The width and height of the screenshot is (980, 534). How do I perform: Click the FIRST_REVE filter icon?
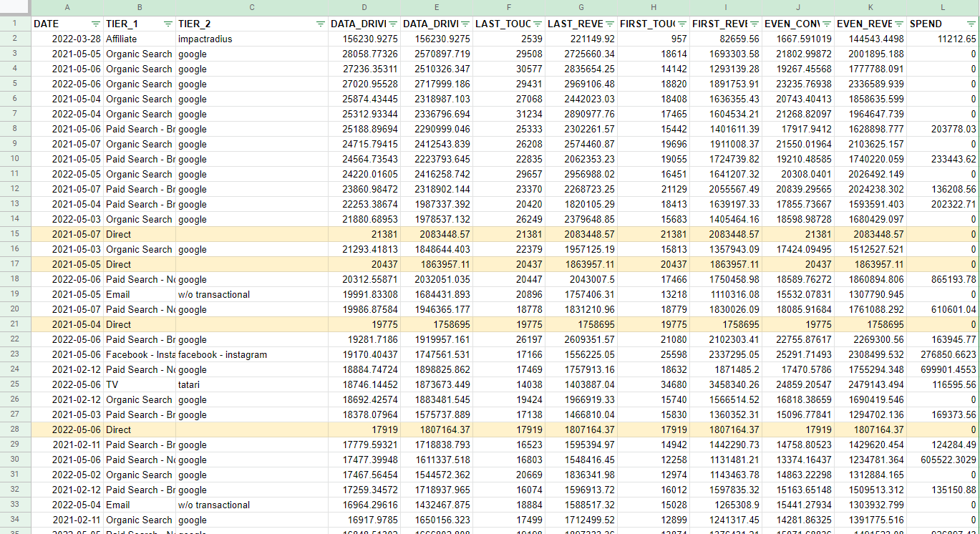pos(755,24)
